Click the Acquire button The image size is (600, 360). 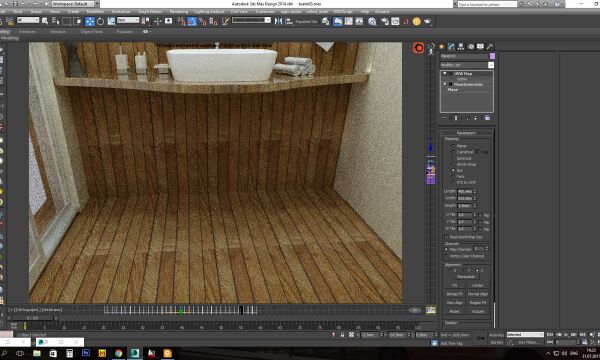478,311
